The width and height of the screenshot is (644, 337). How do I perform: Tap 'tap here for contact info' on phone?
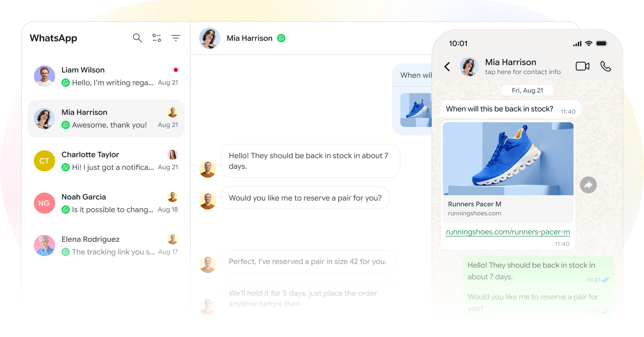click(523, 72)
